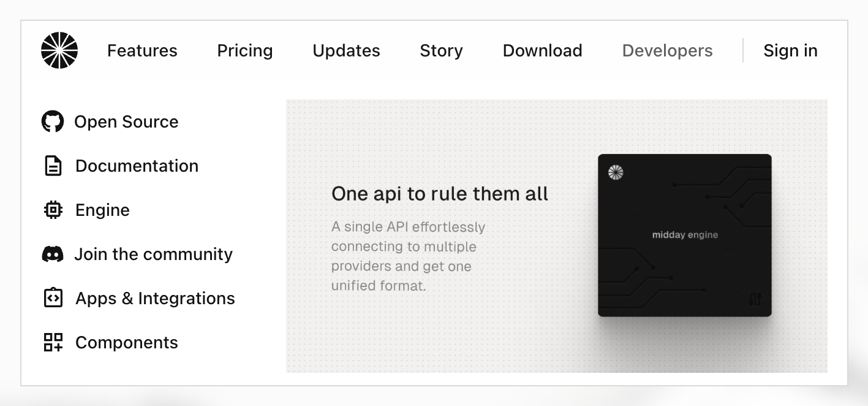Image resolution: width=868 pixels, height=406 pixels.
Task: Collapse the Developers dropdown menu
Action: point(667,50)
